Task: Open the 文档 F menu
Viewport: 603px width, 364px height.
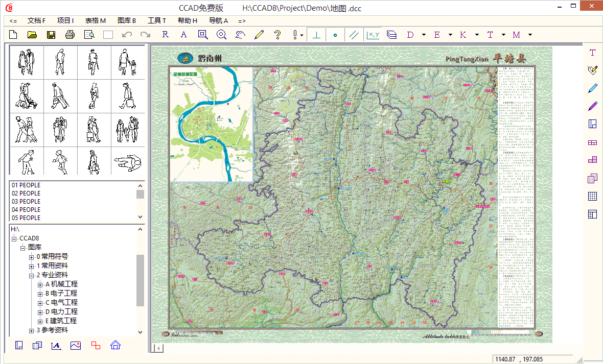Action: pos(36,21)
